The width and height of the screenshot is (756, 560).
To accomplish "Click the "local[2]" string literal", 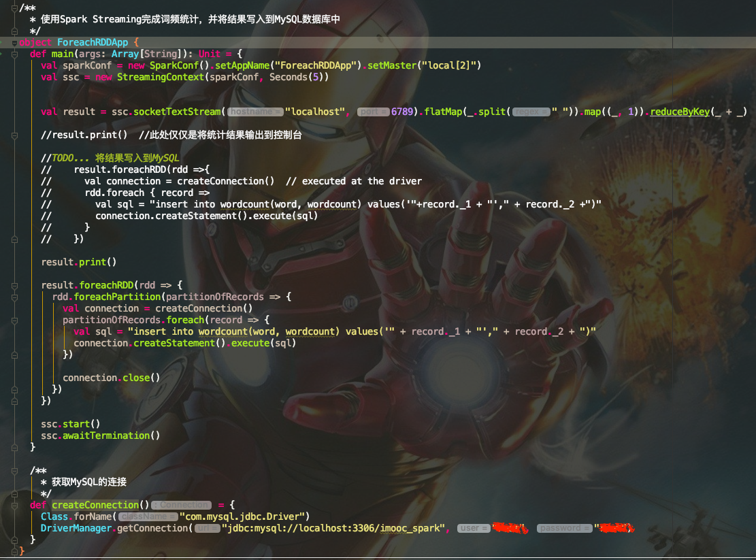I will click(x=449, y=65).
